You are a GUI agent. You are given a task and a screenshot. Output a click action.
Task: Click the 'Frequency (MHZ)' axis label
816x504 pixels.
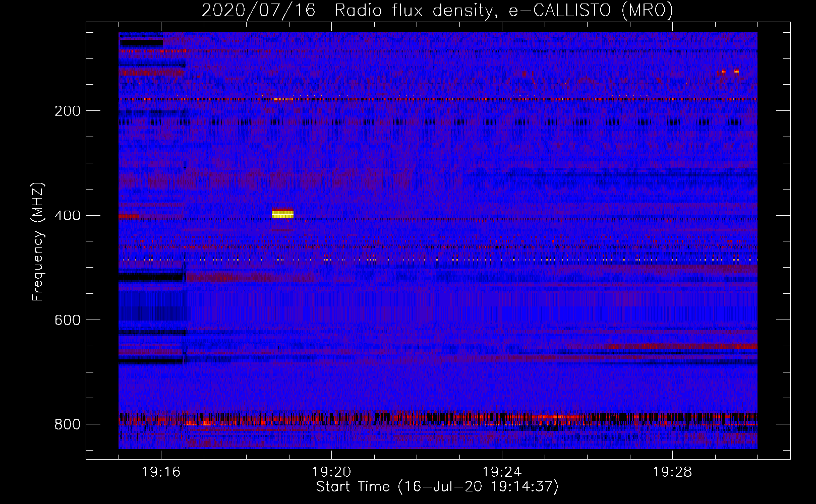(37, 242)
